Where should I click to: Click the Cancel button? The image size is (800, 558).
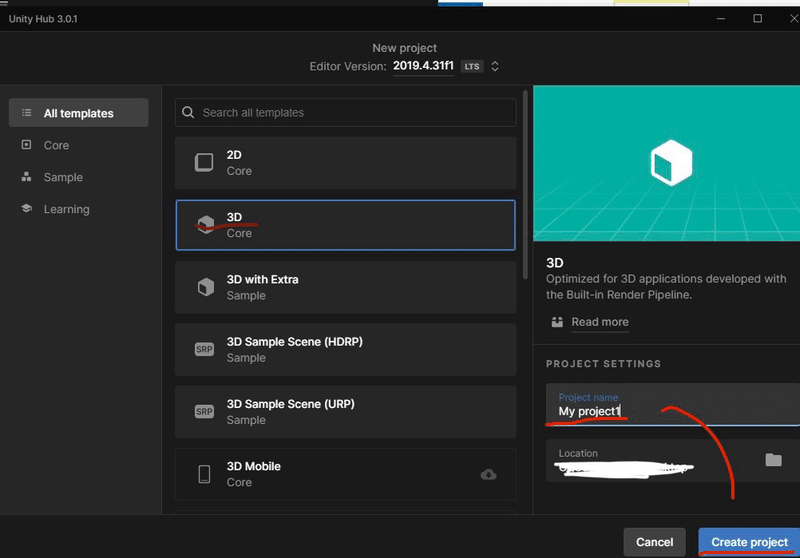(654, 542)
